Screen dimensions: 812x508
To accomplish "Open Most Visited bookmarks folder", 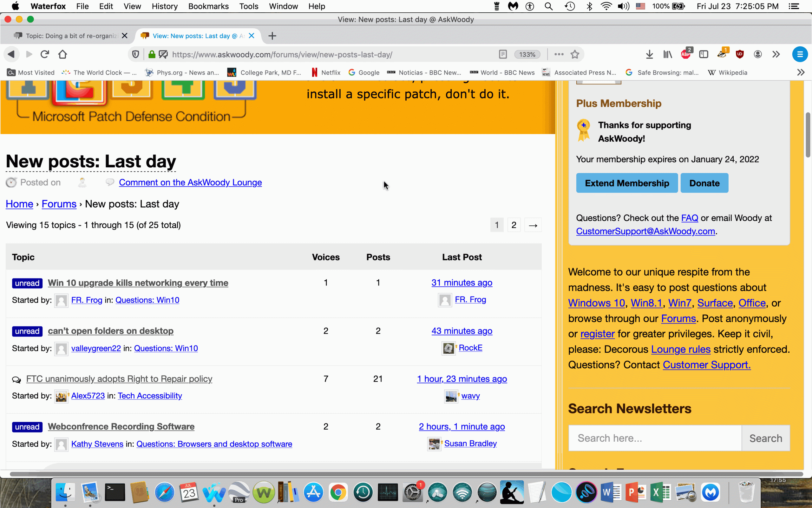I will (x=31, y=73).
